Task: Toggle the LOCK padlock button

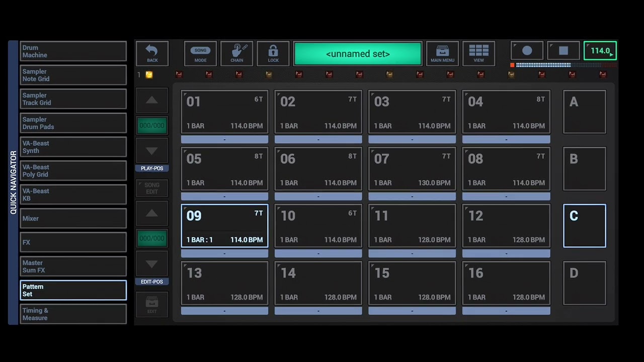Action: point(273,53)
